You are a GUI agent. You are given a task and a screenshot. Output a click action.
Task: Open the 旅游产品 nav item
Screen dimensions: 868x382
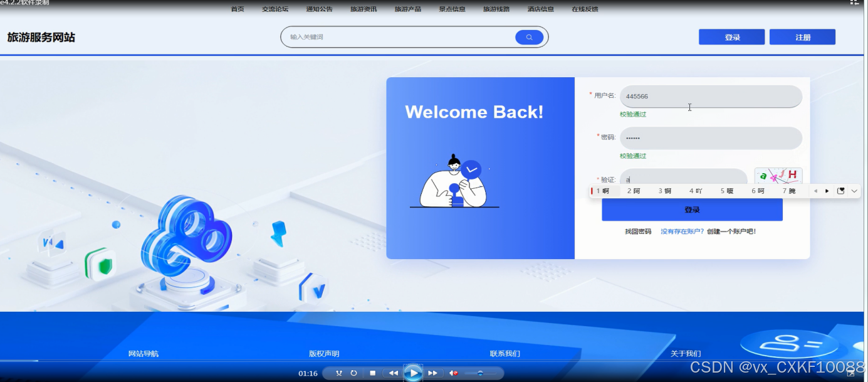408,9
